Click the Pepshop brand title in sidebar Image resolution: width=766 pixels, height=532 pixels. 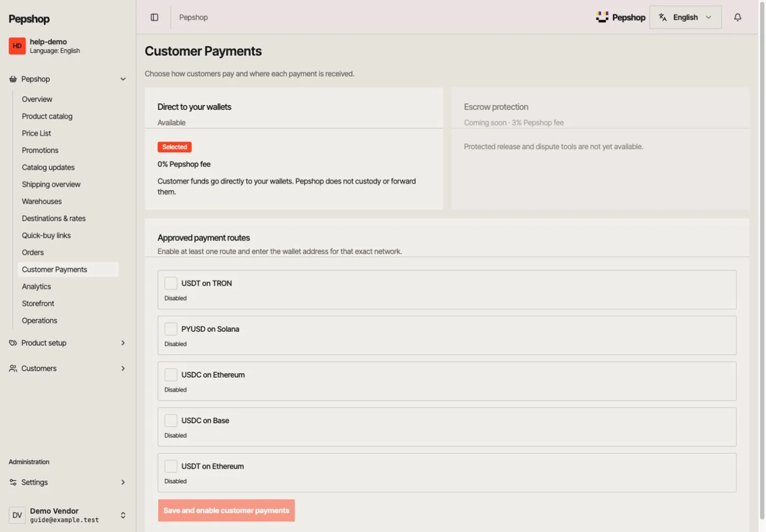click(29, 19)
